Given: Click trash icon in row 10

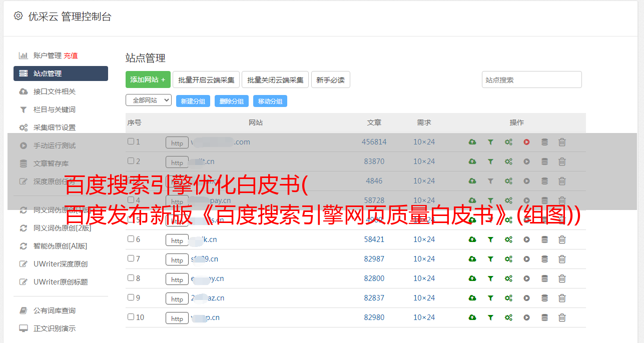Looking at the screenshot, I should point(562,317).
